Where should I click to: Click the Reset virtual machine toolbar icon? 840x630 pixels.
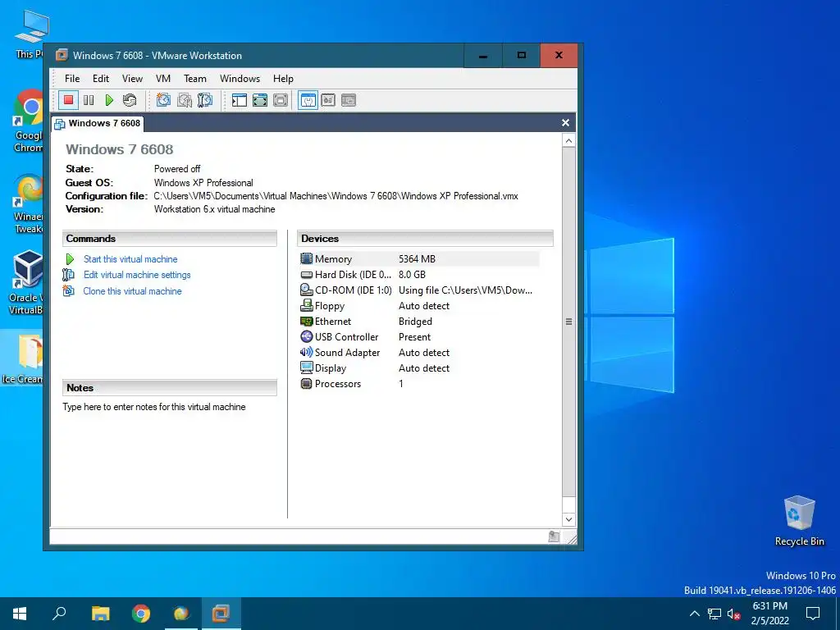(x=130, y=100)
